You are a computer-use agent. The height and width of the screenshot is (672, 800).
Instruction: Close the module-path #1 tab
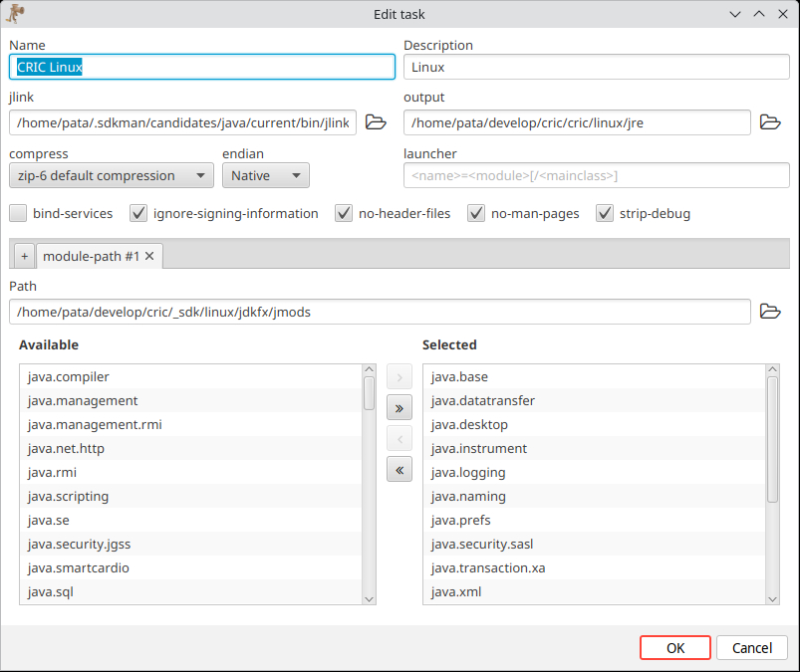(149, 256)
